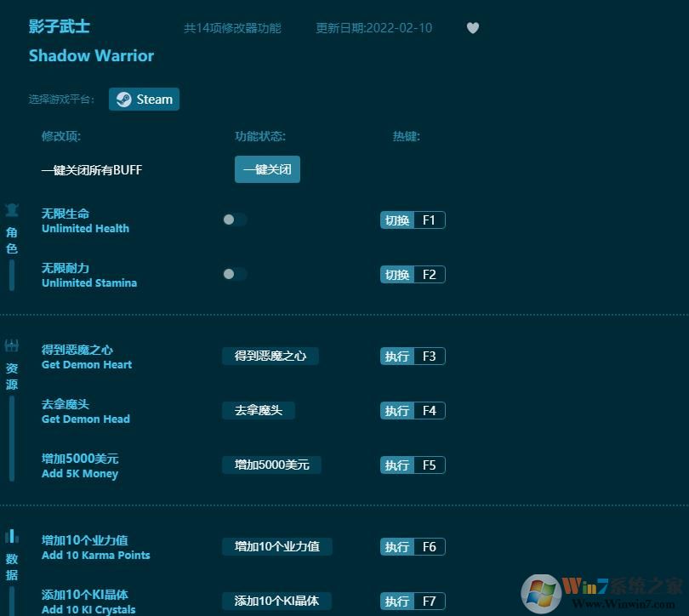Select the 角色 (Character) sidebar category icon
689x616 pixels.
pos(12,209)
